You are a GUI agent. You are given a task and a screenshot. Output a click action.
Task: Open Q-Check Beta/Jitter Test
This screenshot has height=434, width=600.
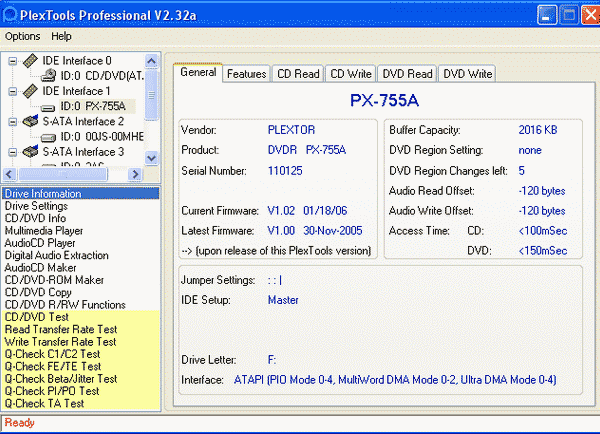81,379
